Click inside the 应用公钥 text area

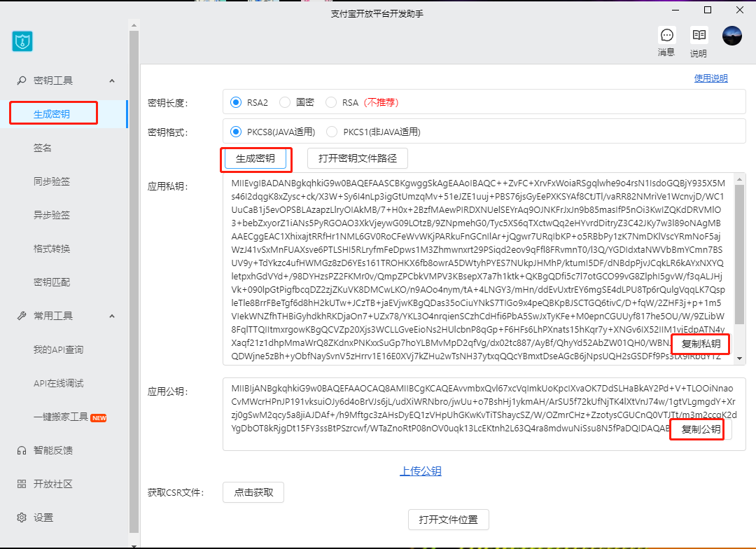pyautogui.click(x=484, y=415)
